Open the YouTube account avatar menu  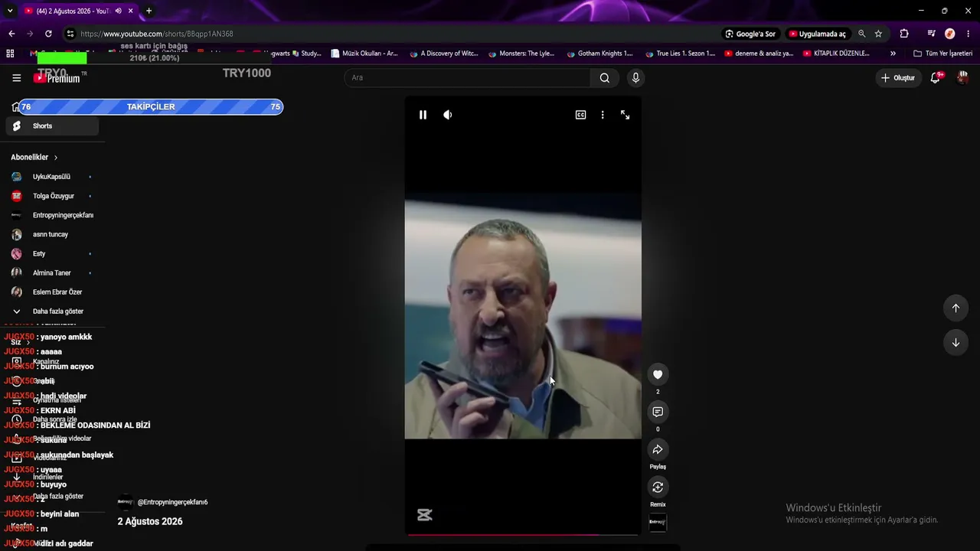click(962, 77)
